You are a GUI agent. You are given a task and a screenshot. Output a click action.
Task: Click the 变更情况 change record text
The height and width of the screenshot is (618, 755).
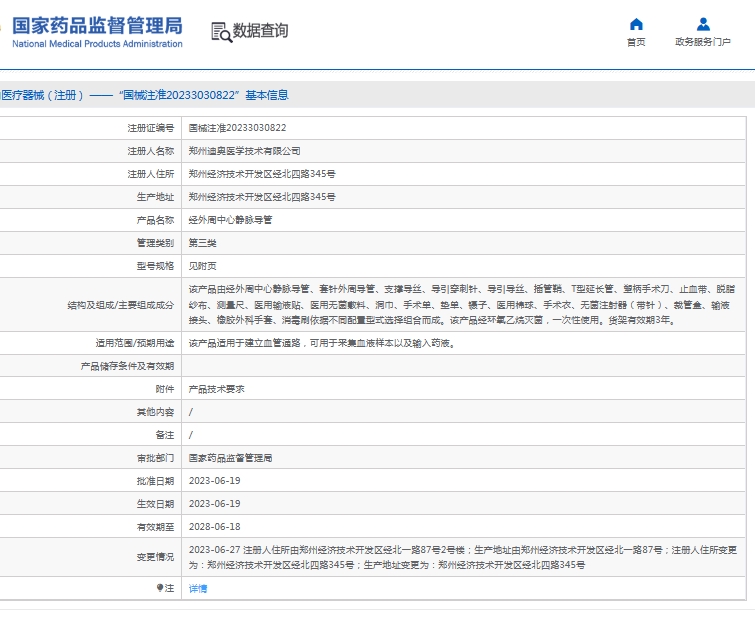[x=463, y=557]
